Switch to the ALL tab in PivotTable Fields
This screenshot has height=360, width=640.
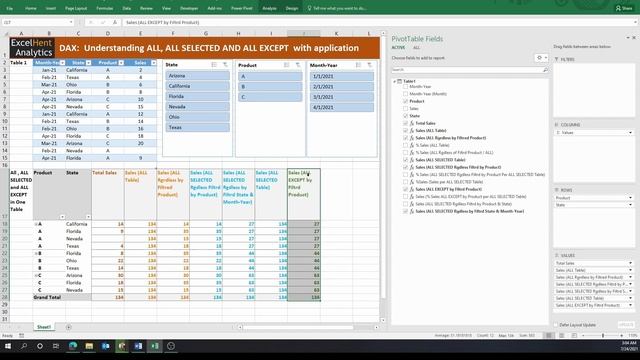(416, 48)
